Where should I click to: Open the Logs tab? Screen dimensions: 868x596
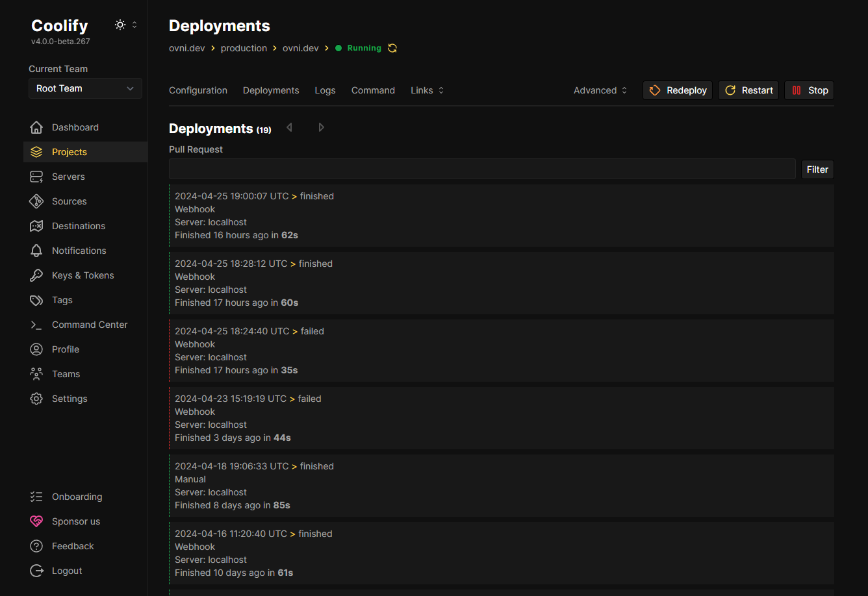coord(325,90)
